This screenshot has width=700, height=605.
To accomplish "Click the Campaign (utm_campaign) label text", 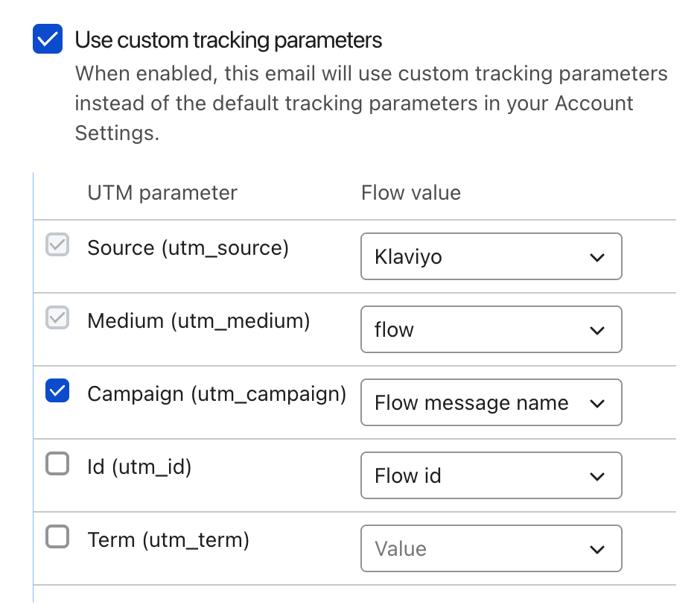I will [x=217, y=393].
